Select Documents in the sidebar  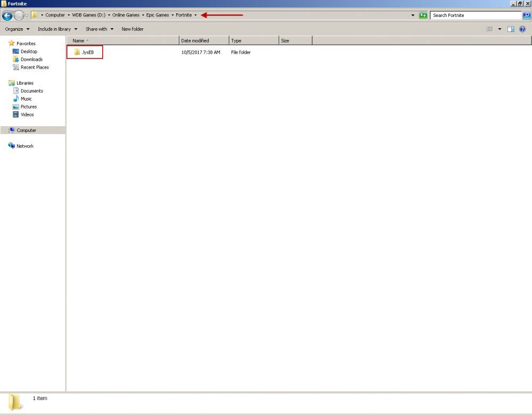click(x=32, y=90)
